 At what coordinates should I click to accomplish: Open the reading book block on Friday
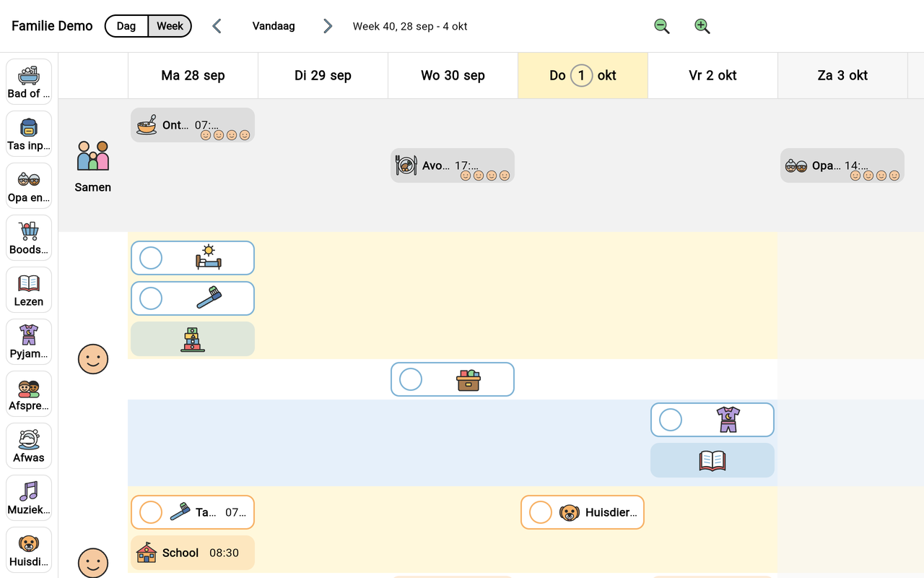click(712, 460)
